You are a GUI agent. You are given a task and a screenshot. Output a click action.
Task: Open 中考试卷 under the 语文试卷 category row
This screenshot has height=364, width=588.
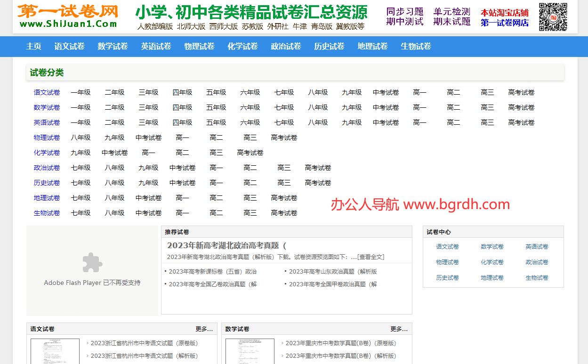pyautogui.click(x=386, y=92)
